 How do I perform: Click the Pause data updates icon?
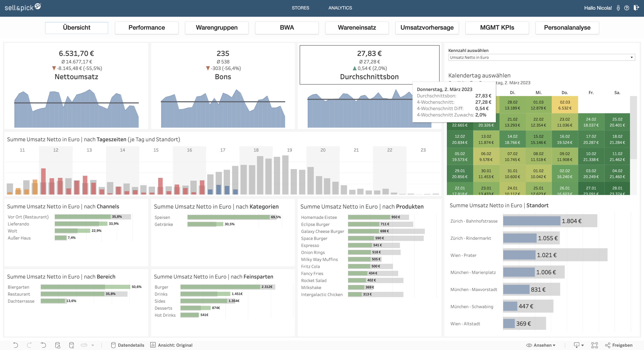pos(72,345)
